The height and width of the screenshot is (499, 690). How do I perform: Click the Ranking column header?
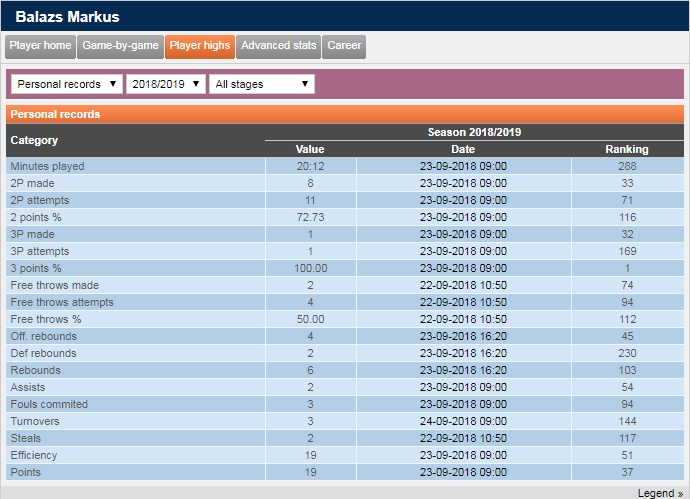[627, 149]
